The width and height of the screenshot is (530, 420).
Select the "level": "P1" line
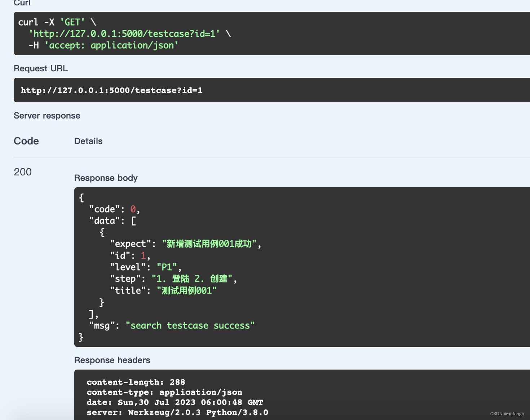pyautogui.click(x=146, y=267)
